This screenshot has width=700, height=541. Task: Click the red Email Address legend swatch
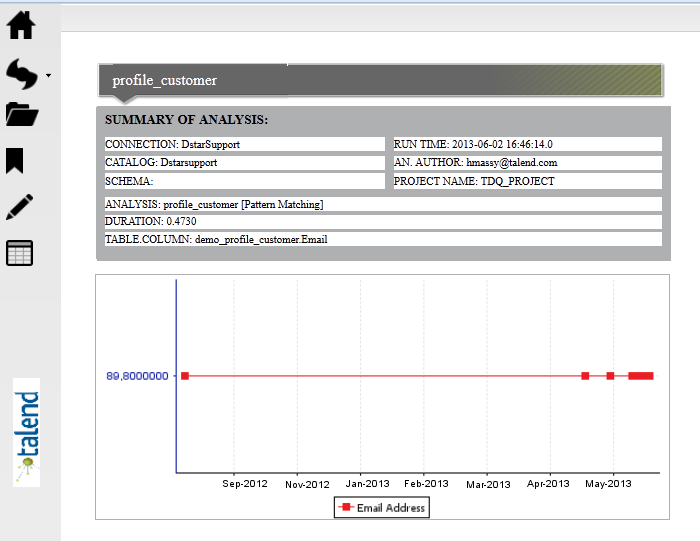point(346,508)
